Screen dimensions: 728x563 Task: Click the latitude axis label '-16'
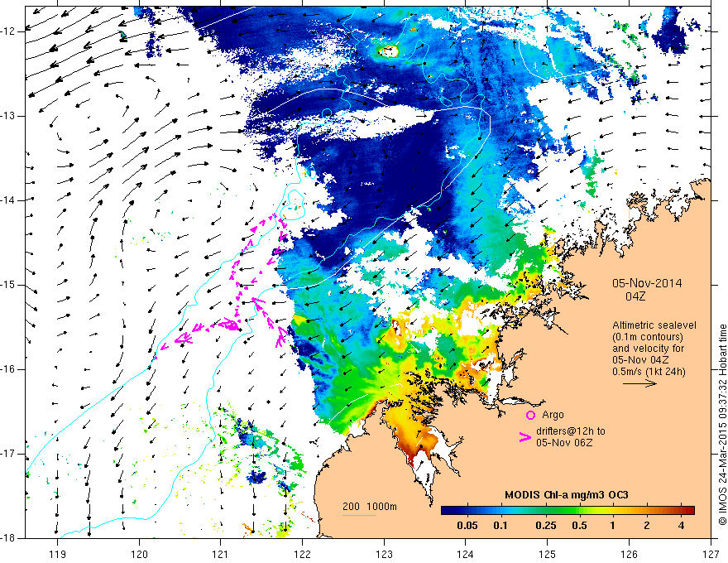click(x=8, y=369)
